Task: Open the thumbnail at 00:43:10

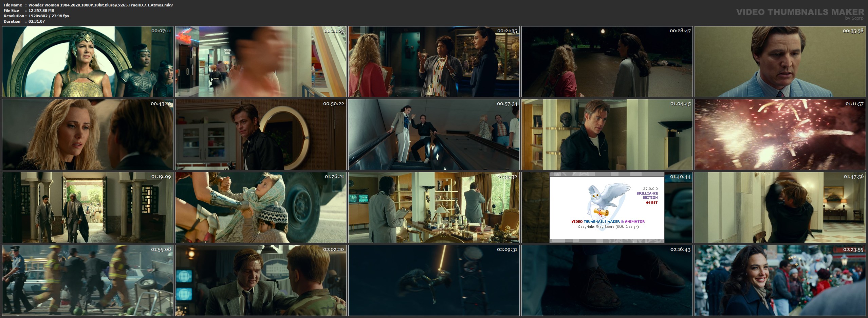Action: (88, 135)
